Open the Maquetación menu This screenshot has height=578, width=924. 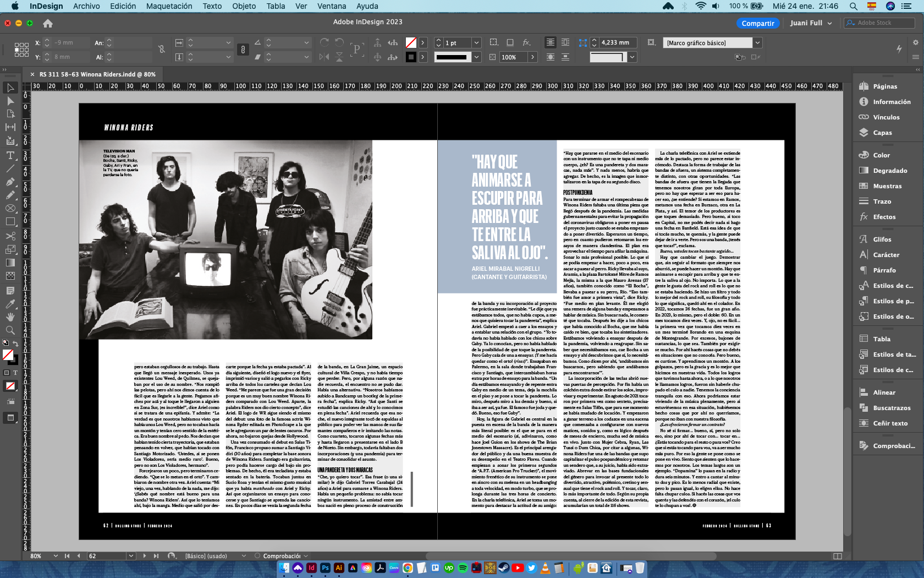pos(169,6)
